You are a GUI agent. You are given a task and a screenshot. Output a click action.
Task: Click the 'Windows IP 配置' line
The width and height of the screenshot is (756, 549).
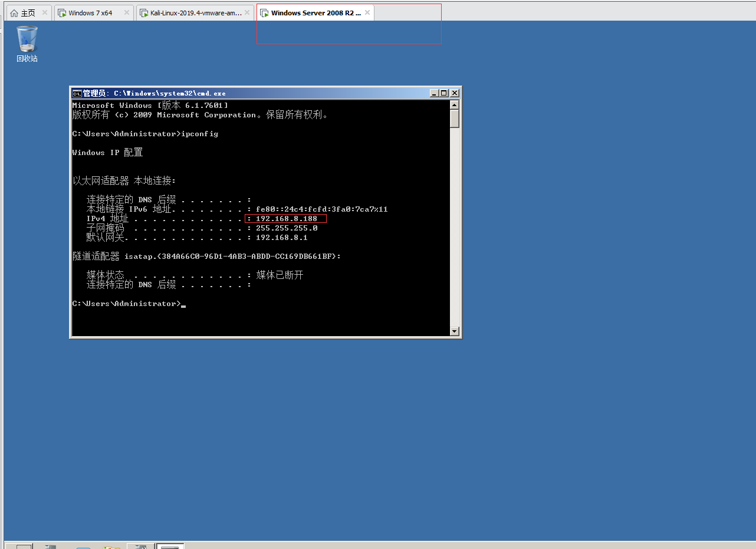click(107, 153)
